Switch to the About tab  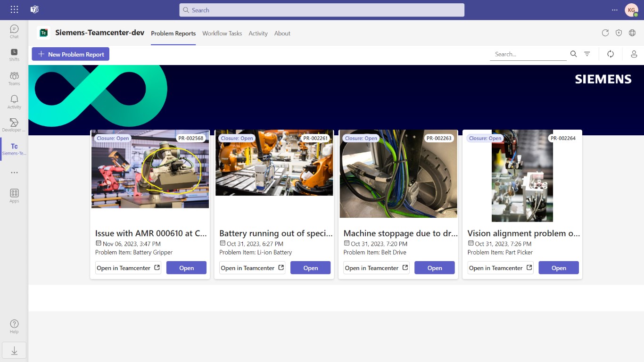point(282,33)
